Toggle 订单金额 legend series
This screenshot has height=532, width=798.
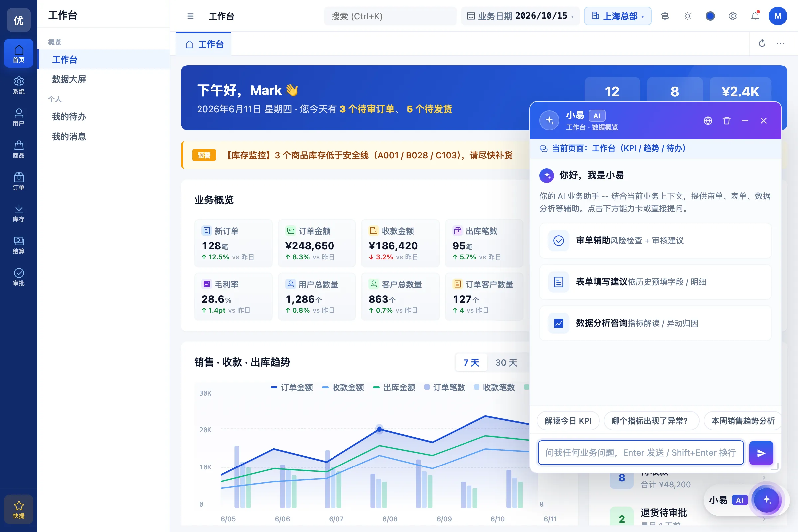(x=292, y=387)
